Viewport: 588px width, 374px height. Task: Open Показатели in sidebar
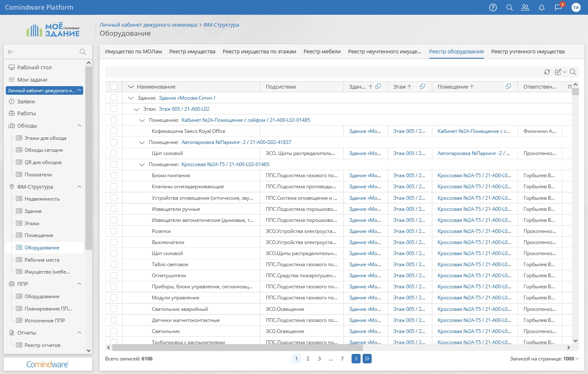pos(38,175)
